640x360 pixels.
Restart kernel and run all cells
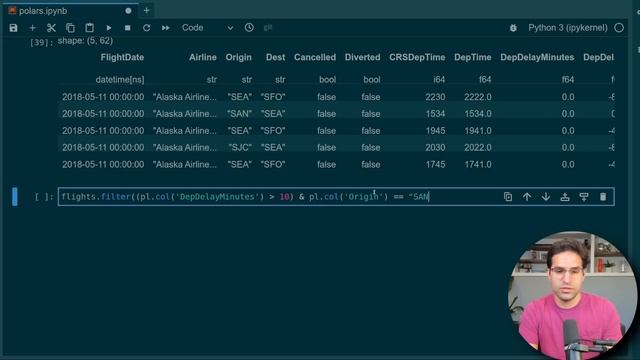165,28
